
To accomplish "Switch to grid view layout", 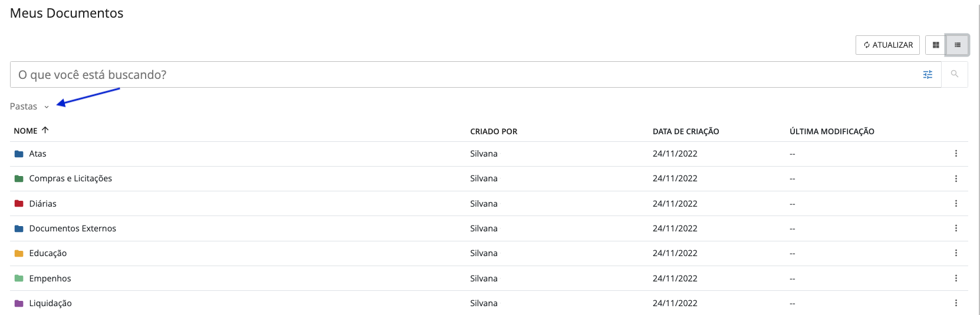I will tap(936, 45).
